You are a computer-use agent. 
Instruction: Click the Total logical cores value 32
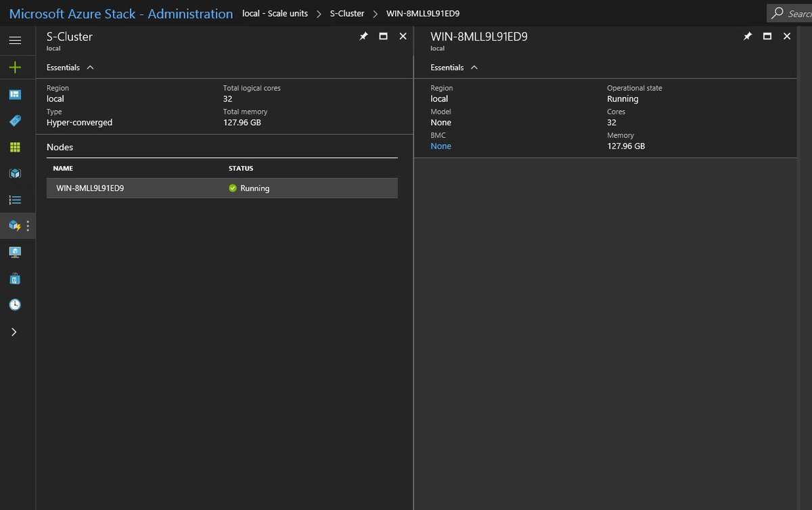(x=227, y=99)
